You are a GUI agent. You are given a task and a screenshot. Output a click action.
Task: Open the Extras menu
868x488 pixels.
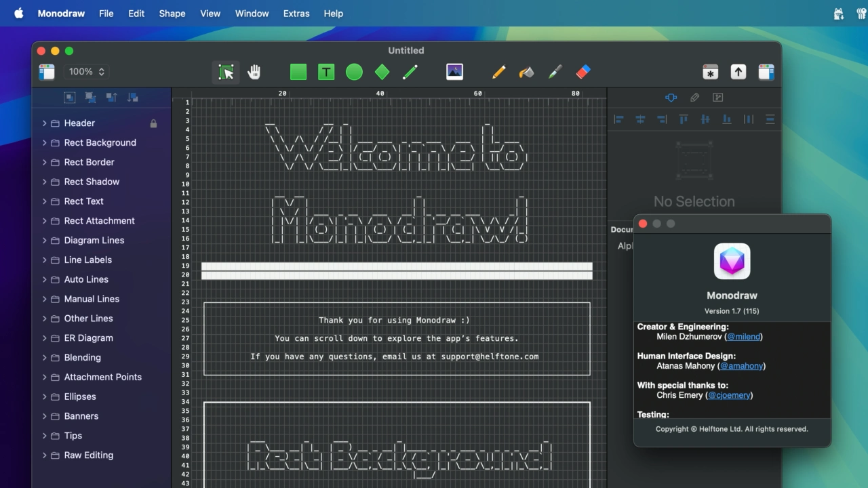click(x=296, y=14)
